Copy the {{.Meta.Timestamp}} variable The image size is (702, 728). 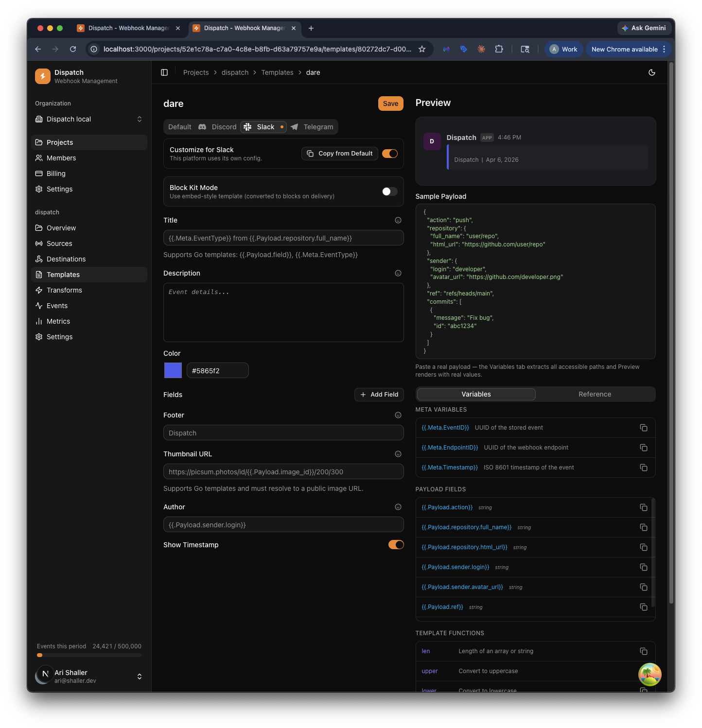click(644, 468)
